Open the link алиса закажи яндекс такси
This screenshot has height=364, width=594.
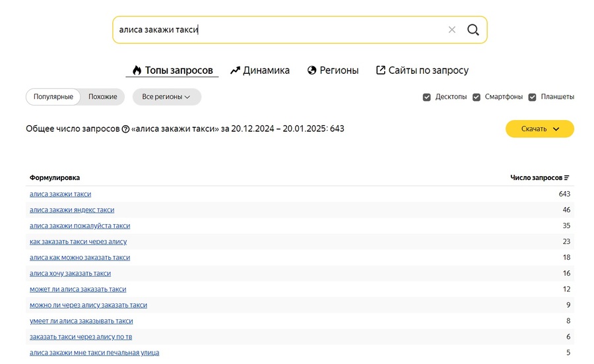72,210
